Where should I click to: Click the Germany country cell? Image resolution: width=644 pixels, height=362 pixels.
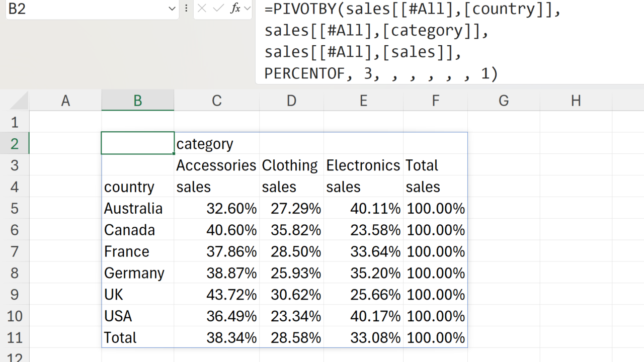(x=134, y=273)
